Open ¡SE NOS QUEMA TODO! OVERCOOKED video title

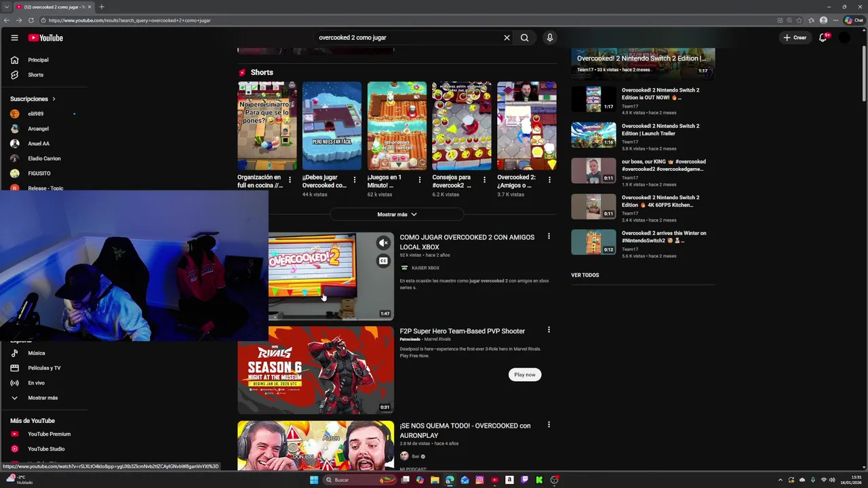465,430
